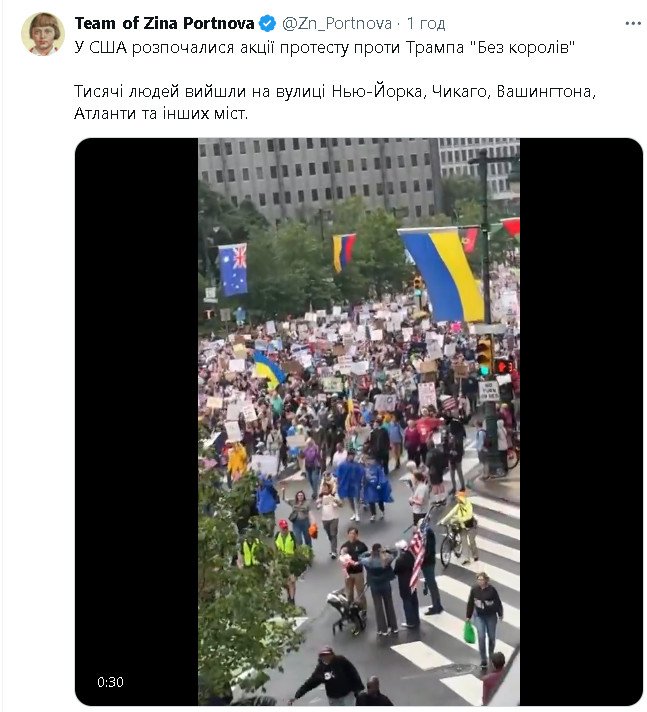This screenshot has height=712, width=647.
Task: Click the large hanging Ukrainian flag in video
Action: tap(442, 274)
